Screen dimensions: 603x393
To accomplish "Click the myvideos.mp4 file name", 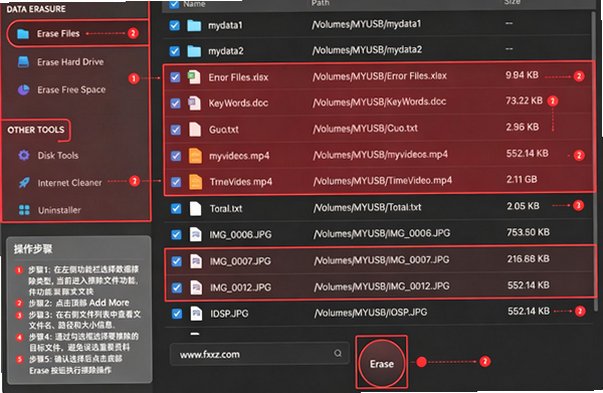I will [239, 156].
